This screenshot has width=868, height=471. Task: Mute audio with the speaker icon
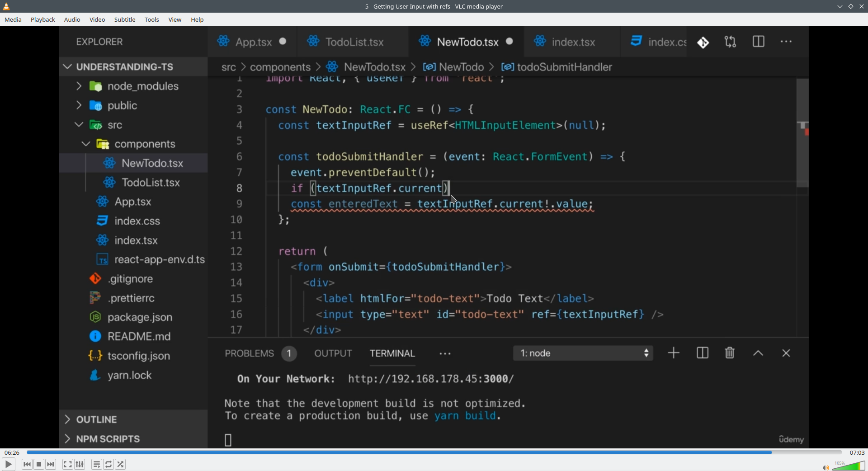tap(825, 467)
